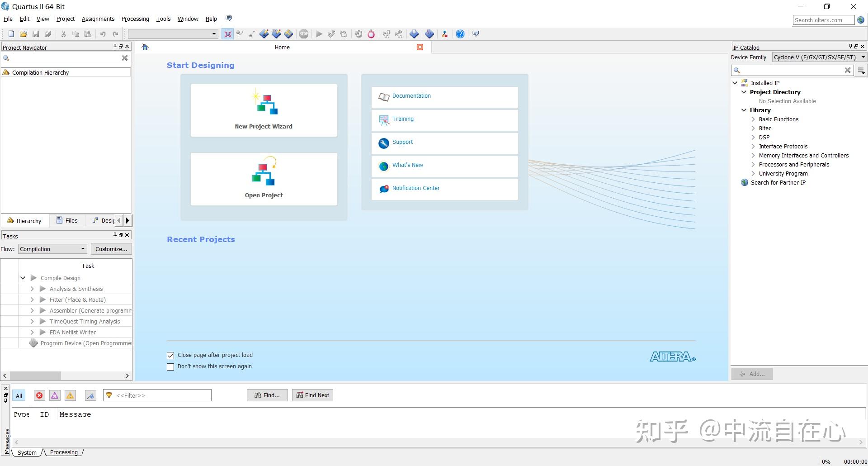Collapse the Installed IP tree node
Viewport: 868px width, 466px height.
(735, 83)
